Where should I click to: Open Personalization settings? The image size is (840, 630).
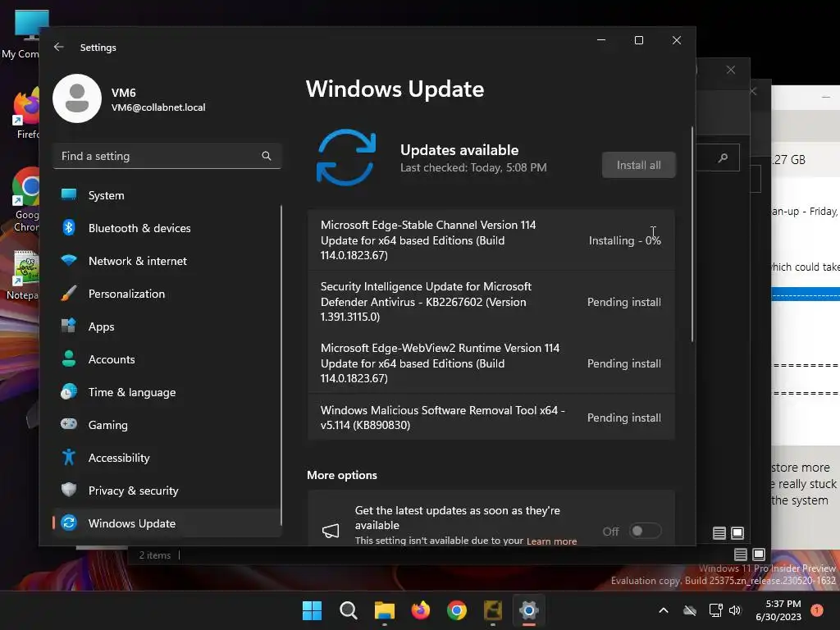point(167,294)
